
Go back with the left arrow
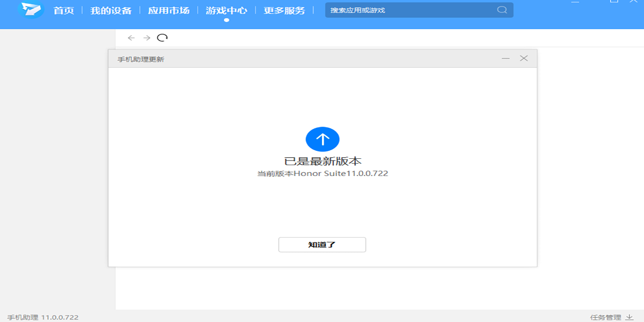[131, 38]
